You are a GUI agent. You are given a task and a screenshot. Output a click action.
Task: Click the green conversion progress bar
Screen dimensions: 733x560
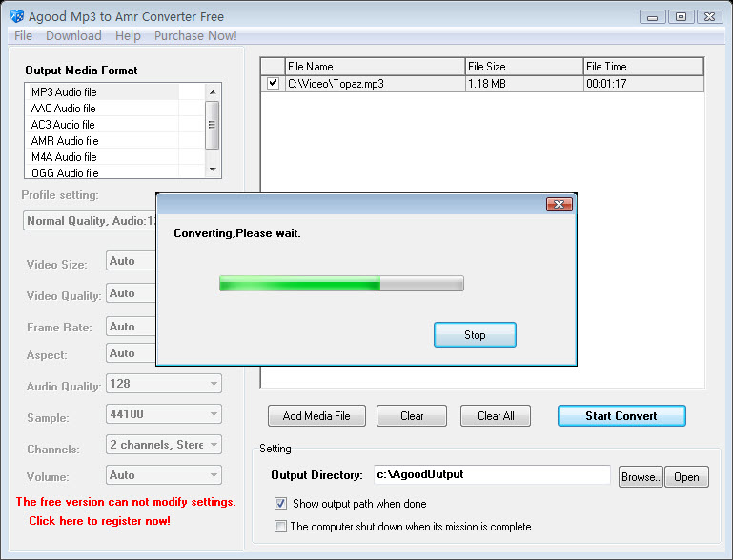click(x=342, y=283)
